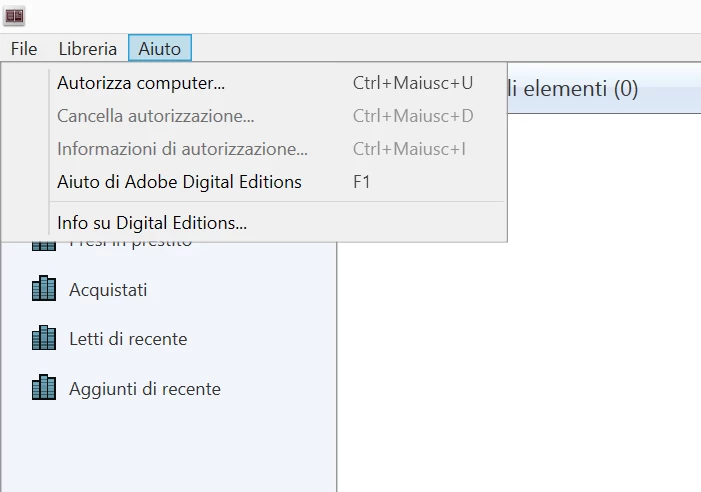
Task: Select the Presi in prestito shelf label
Action: tap(130, 244)
